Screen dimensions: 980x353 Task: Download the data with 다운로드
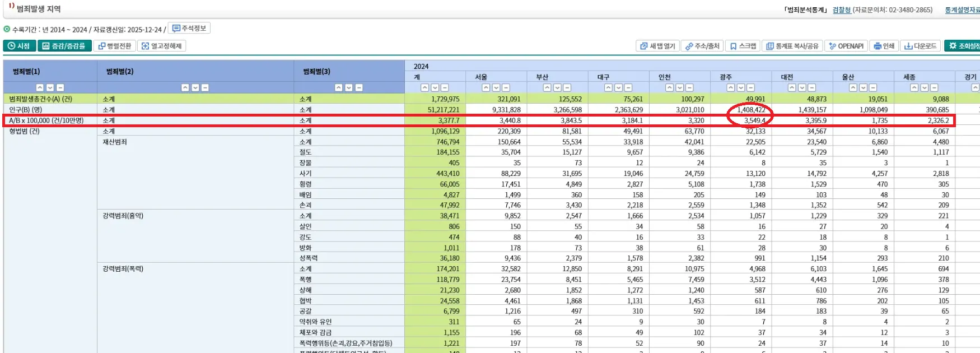tap(920, 46)
